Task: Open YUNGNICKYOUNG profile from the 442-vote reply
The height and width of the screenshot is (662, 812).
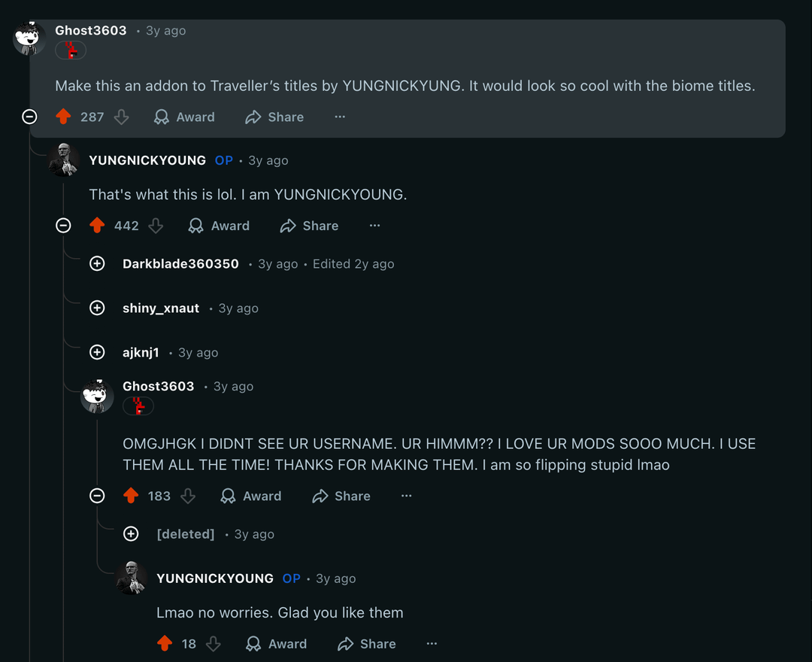Action: click(x=147, y=160)
